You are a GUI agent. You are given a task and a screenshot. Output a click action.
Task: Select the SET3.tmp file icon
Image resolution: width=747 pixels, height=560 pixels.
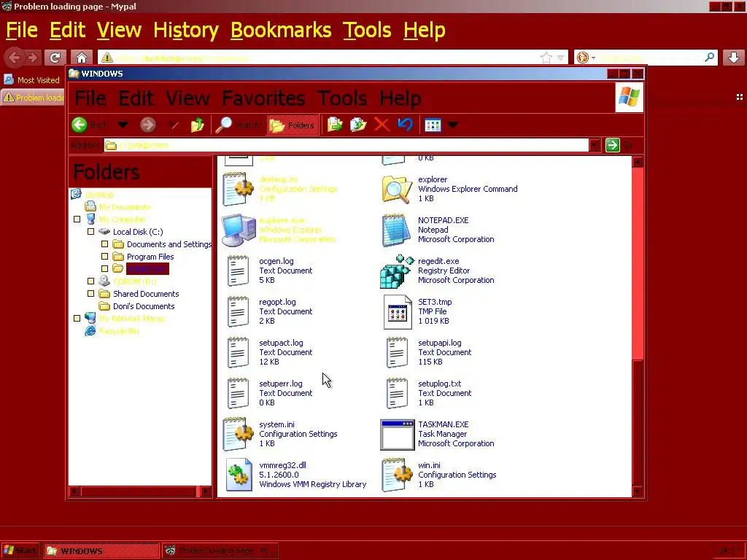[398, 312]
